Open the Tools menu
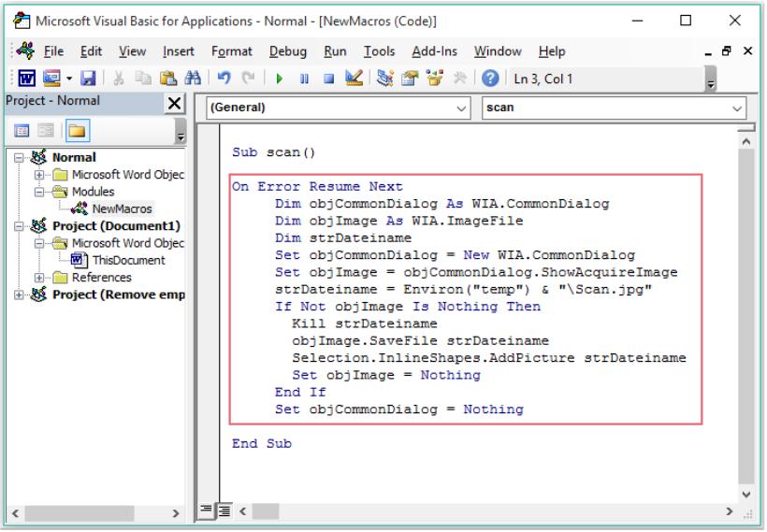 coord(379,51)
